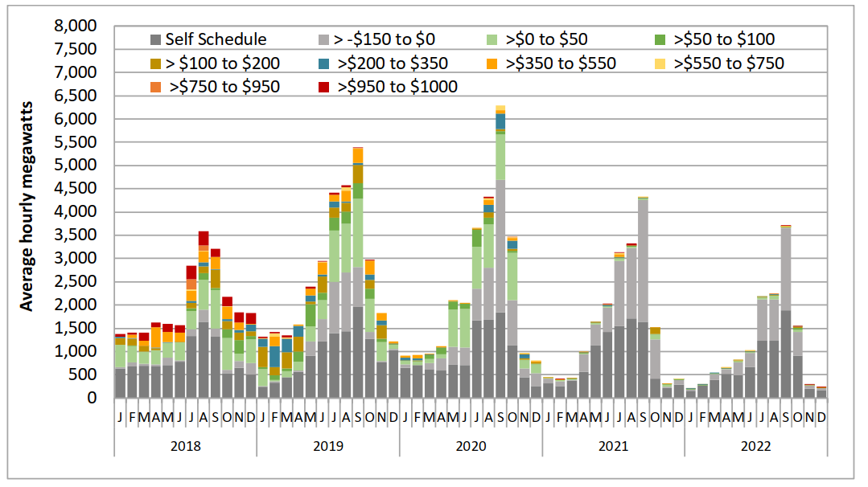
Task: Click the '>$50 to $100' dark green swatch
Action: pyautogui.click(x=661, y=38)
